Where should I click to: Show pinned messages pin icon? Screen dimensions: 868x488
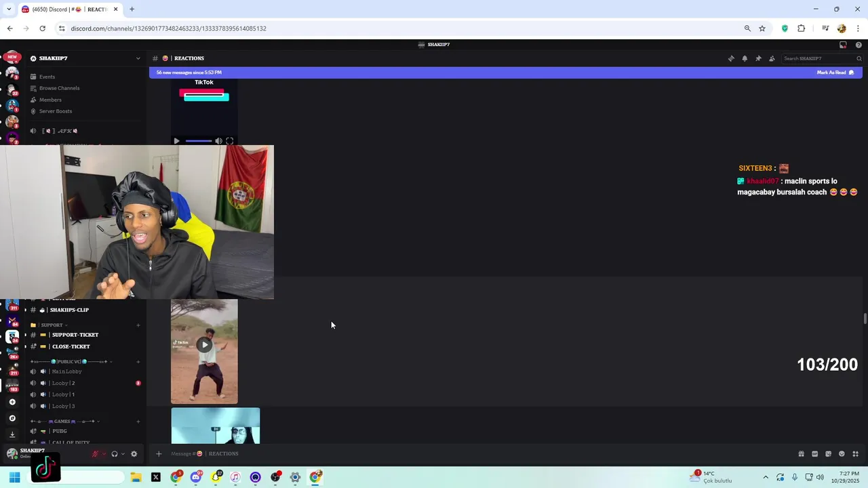click(758, 58)
